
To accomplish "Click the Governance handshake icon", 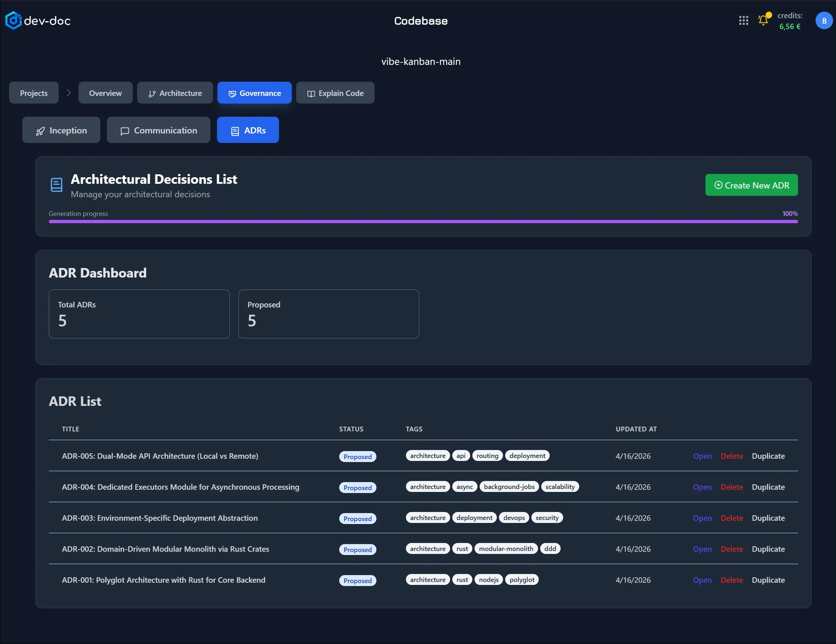I will click(232, 94).
